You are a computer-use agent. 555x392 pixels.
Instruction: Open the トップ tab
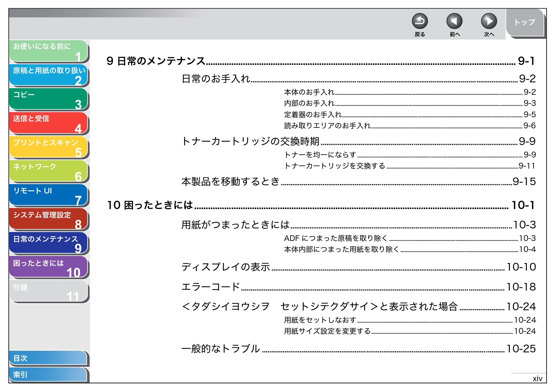(525, 23)
